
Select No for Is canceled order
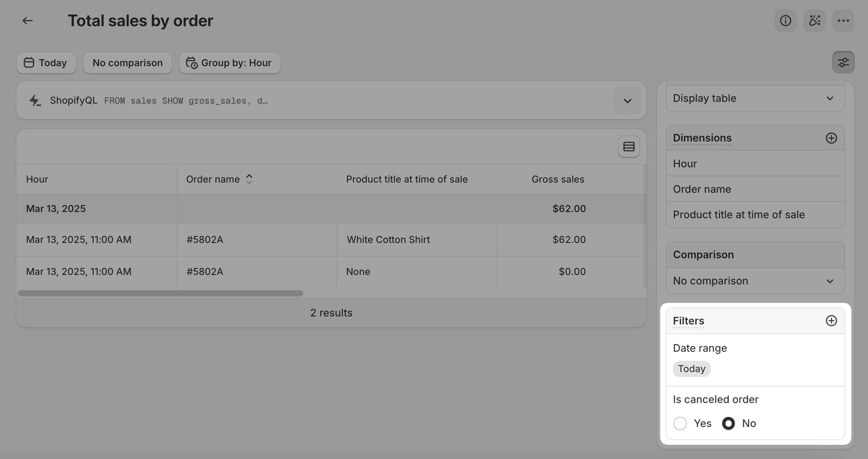728,423
